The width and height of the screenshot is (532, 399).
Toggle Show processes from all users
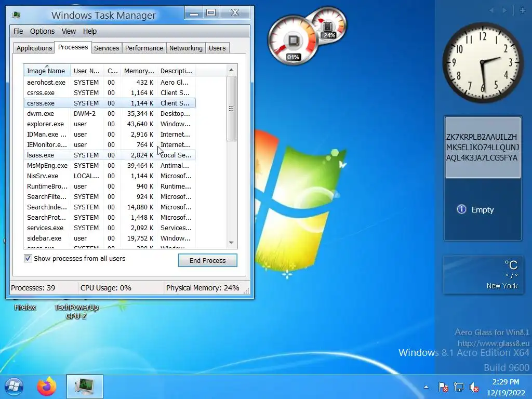28,259
